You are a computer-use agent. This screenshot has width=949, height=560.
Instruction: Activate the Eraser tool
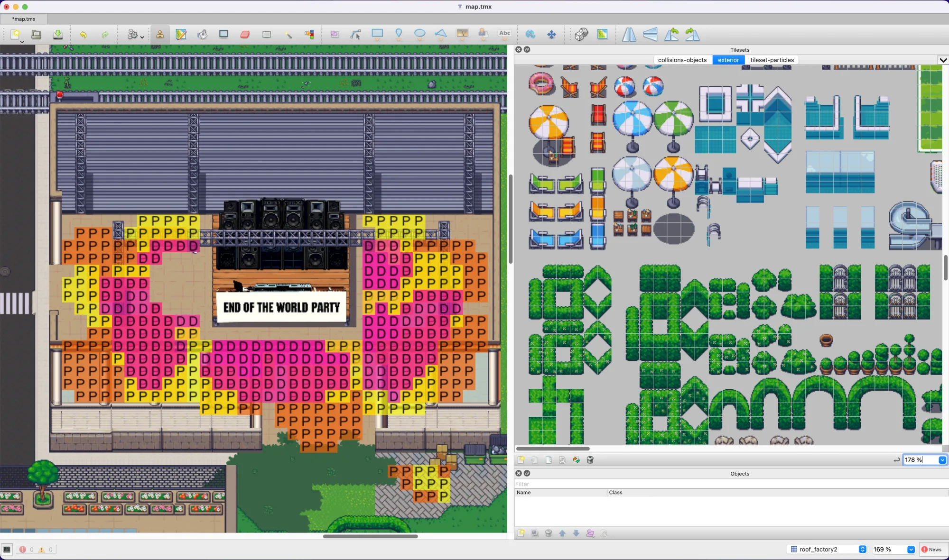tap(244, 34)
